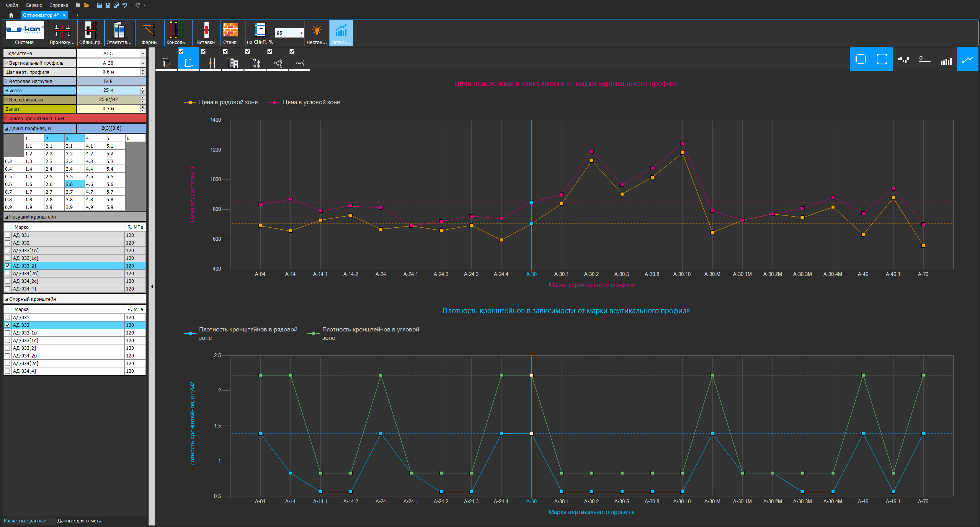Expand the Ветровая нагрузка row
This screenshot has height=527, width=980.
click(x=6, y=81)
